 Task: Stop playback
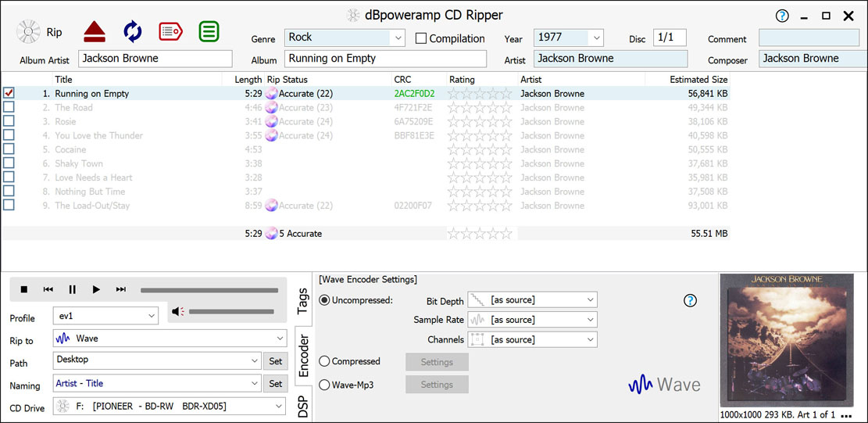tap(23, 289)
